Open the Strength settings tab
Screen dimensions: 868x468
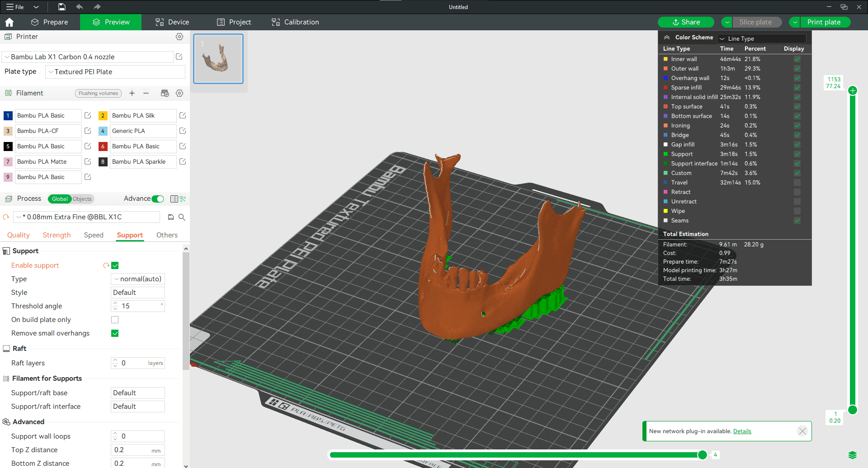tap(57, 235)
